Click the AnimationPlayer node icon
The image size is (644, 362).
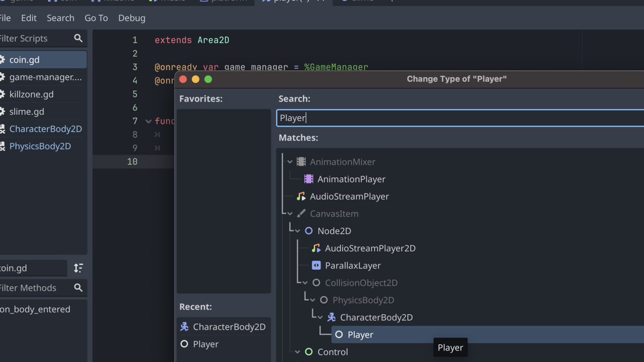(308, 179)
